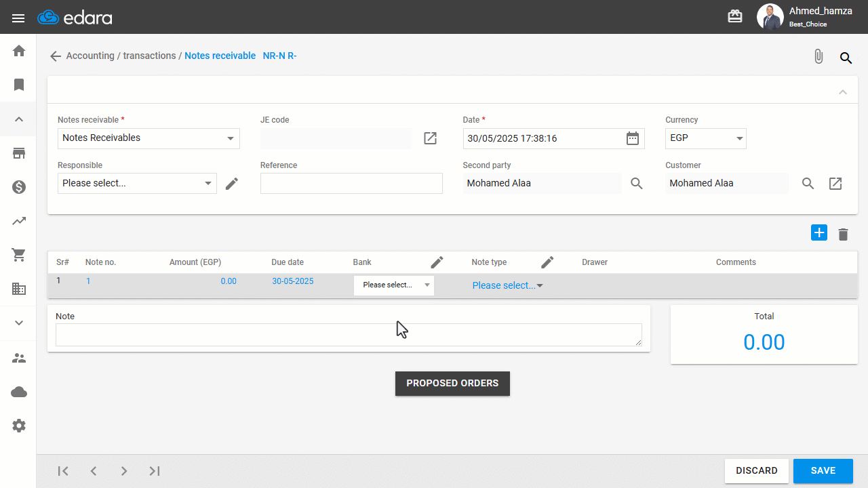Open the company building sidebar icon

click(19, 289)
